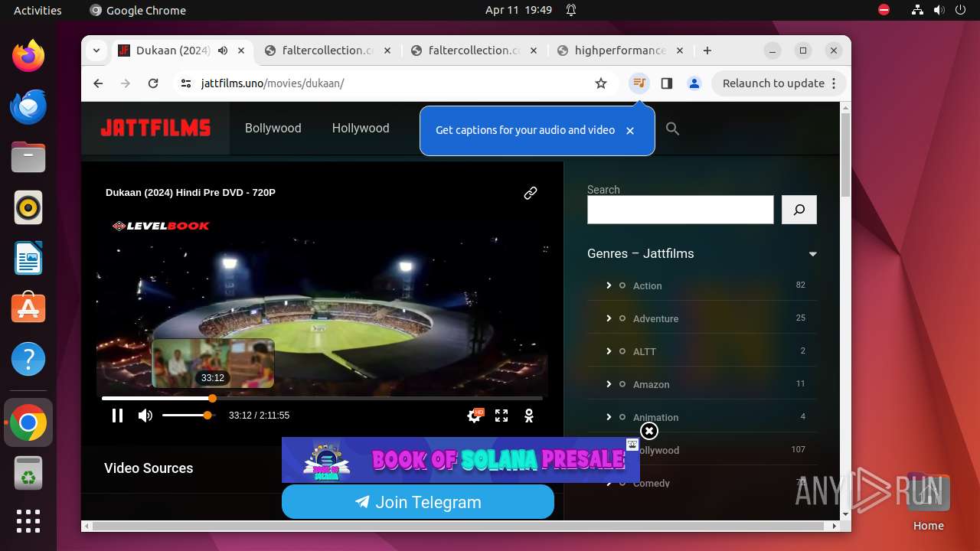The height and width of the screenshot is (551, 980).
Task: Mute the Dukaan tab audio icon
Action: point(222,51)
